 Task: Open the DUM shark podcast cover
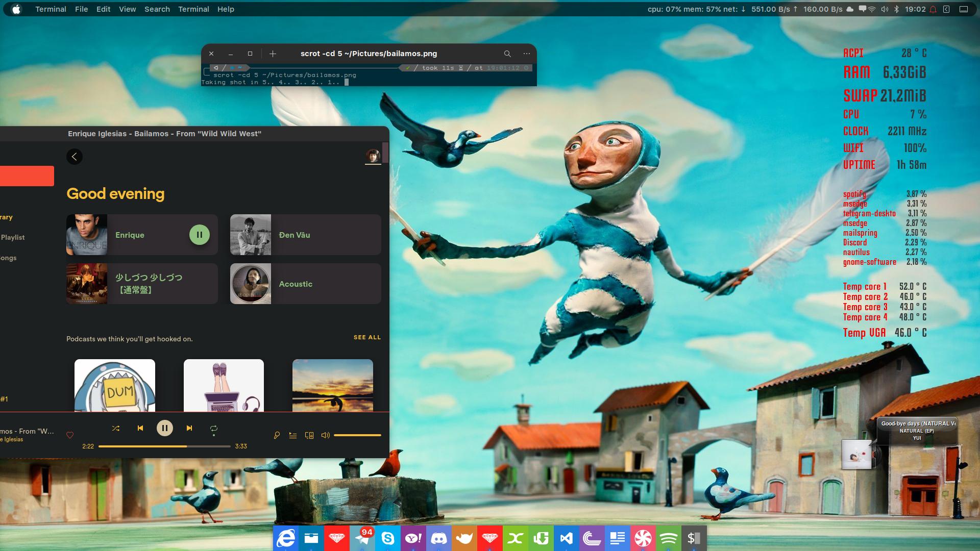[x=115, y=385]
